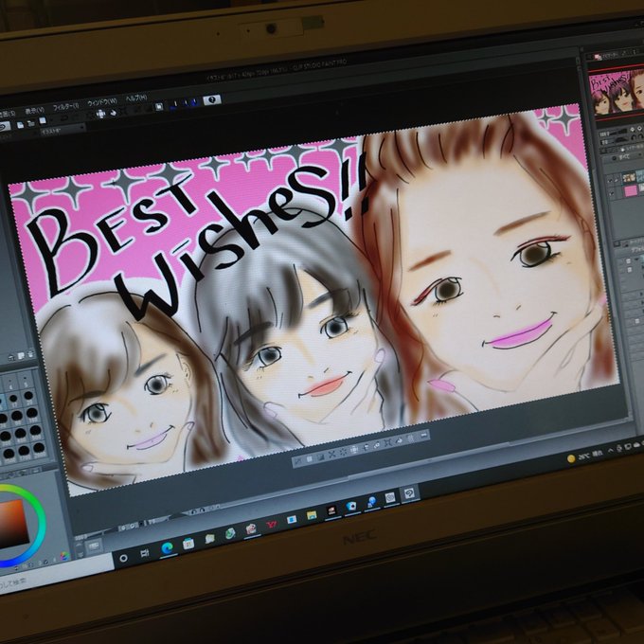The height and width of the screenshot is (644, 644).
Task: Click the trash icon above brush size palette
Action: point(31,354)
